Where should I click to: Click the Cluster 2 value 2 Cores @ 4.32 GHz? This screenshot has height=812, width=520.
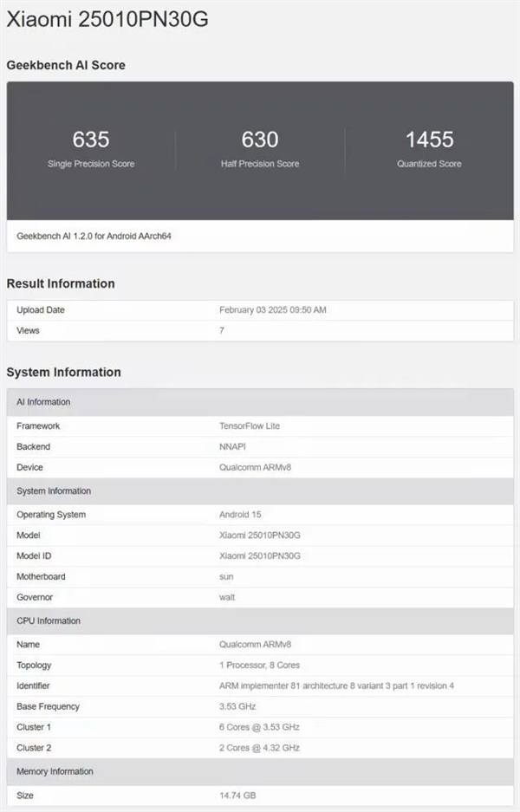point(259,747)
